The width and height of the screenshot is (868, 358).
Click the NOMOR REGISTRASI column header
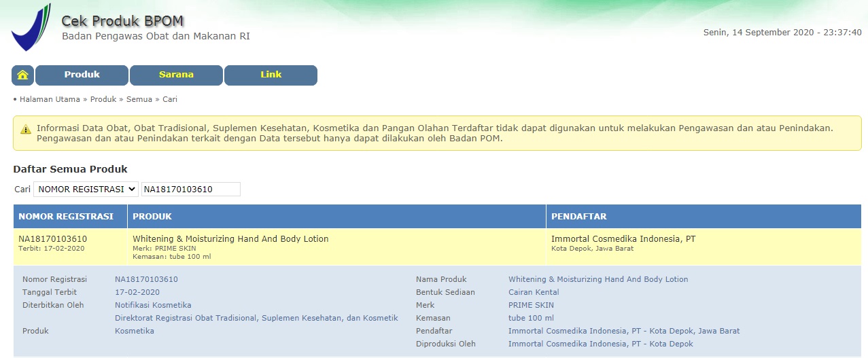[66, 217]
